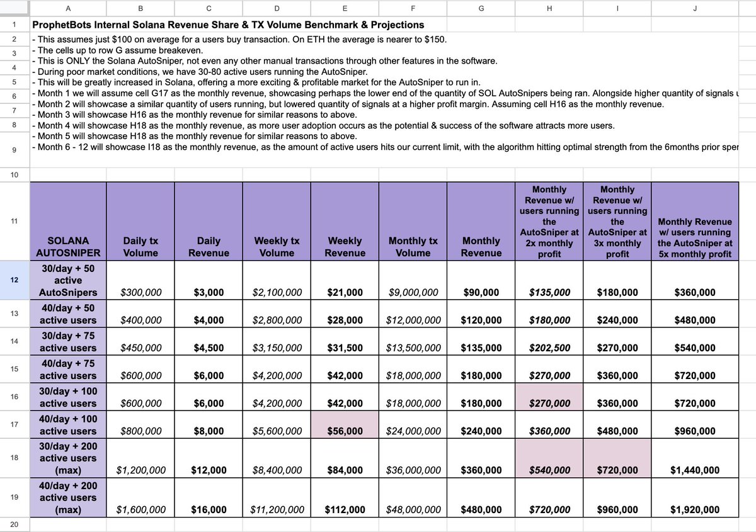Click the $12,000,000 monthly volume cell

[x=413, y=315]
